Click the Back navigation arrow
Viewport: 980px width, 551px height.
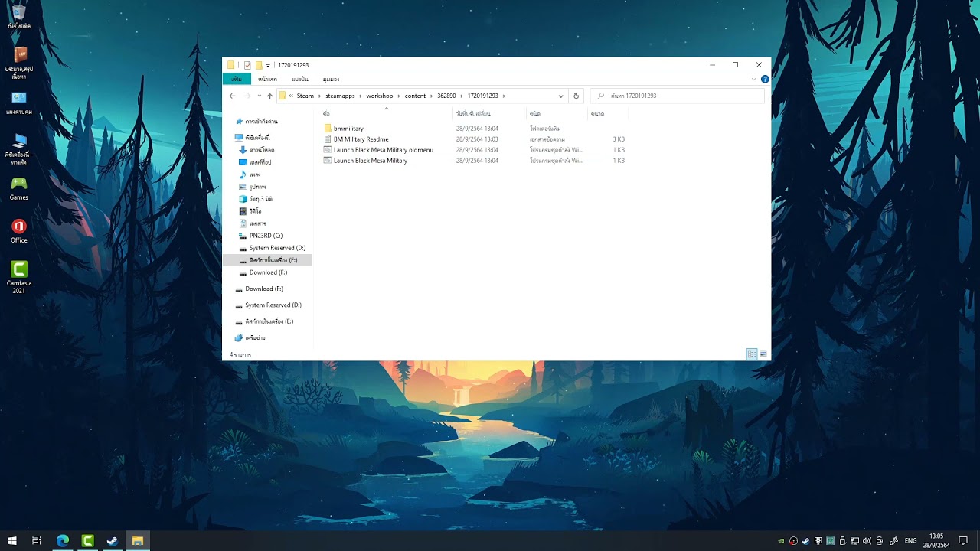coord(232,96)
